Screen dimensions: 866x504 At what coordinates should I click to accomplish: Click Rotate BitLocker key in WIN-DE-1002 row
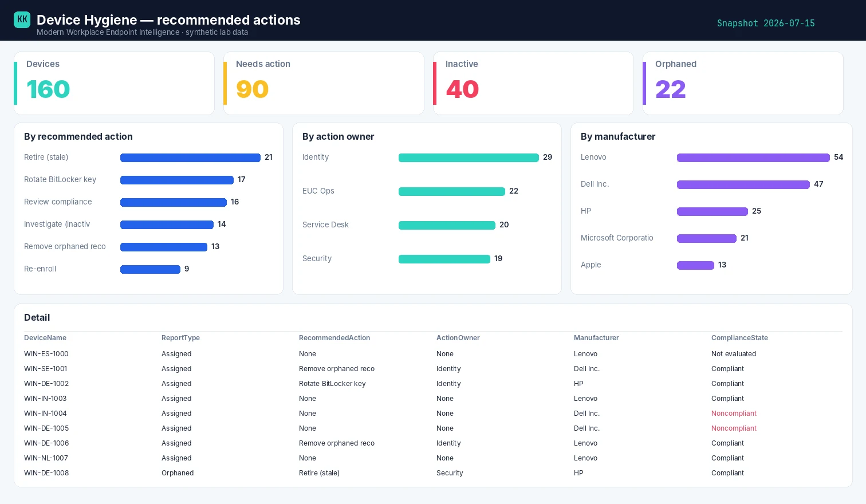click(332, 384)
